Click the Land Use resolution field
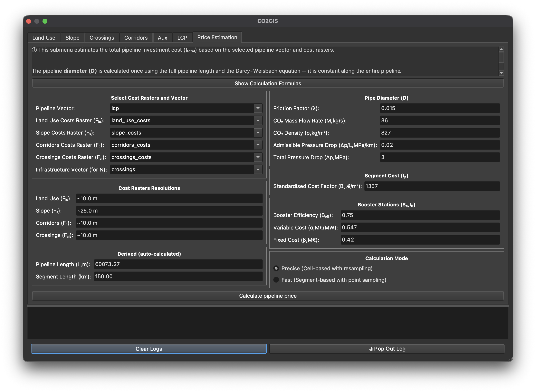The image size is (536, 392). point(169,198)
